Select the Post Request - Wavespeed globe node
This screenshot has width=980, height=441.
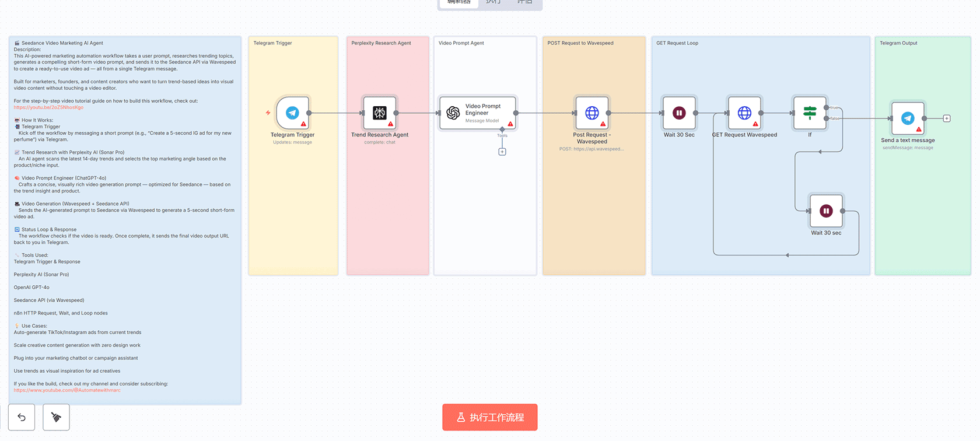point(591,113)
